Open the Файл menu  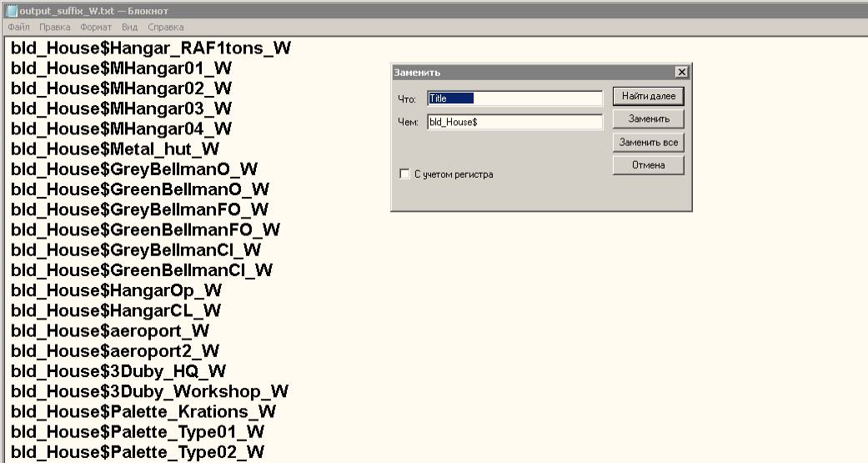point(19,28)
